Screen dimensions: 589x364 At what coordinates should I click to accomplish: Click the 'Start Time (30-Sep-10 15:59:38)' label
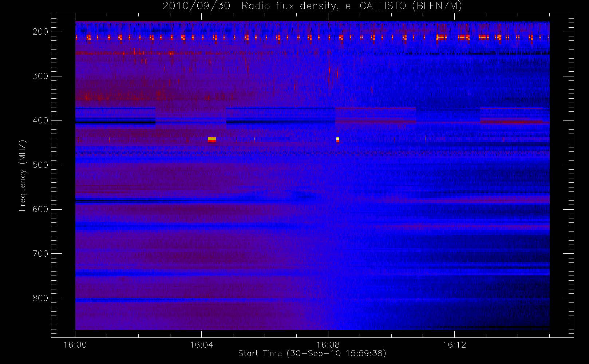pyautogui.click(x=312, y=353)
